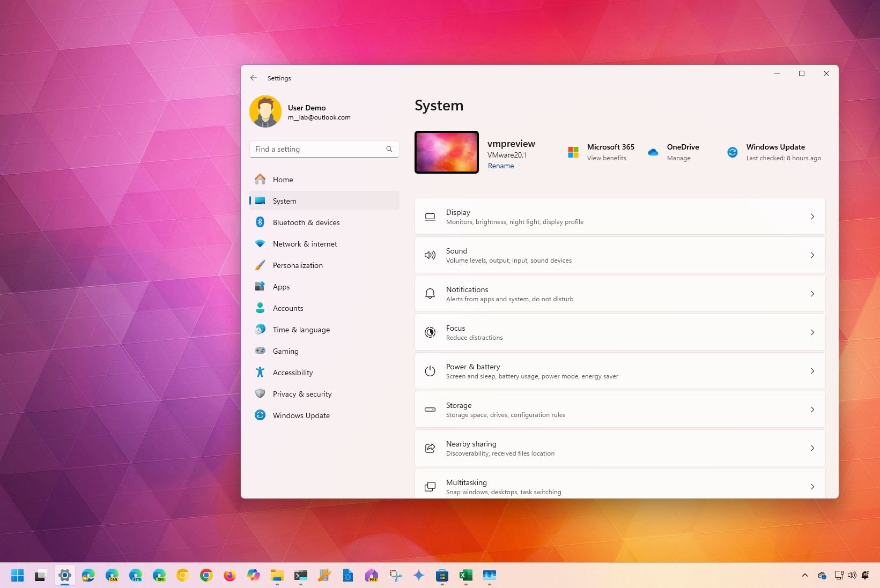Click View benefits under Microsoft 365
This screenshot has width=880, height=588.
coord(606,158)
